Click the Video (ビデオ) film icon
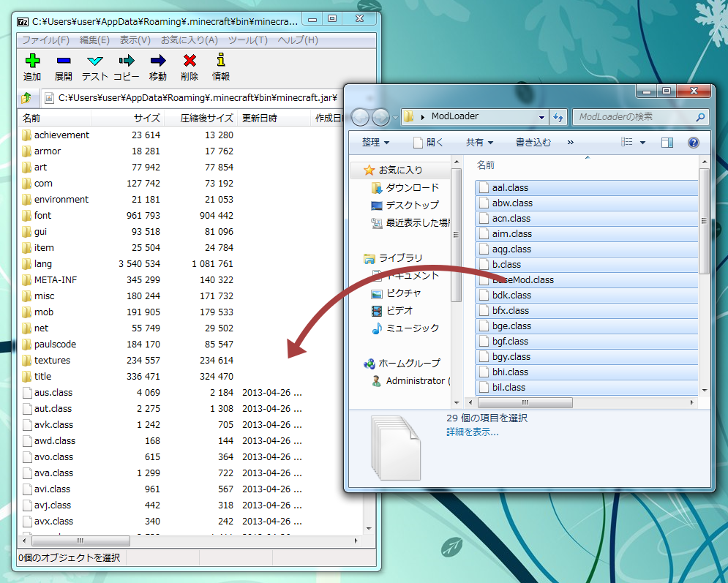728x583 pixels. 377,311
